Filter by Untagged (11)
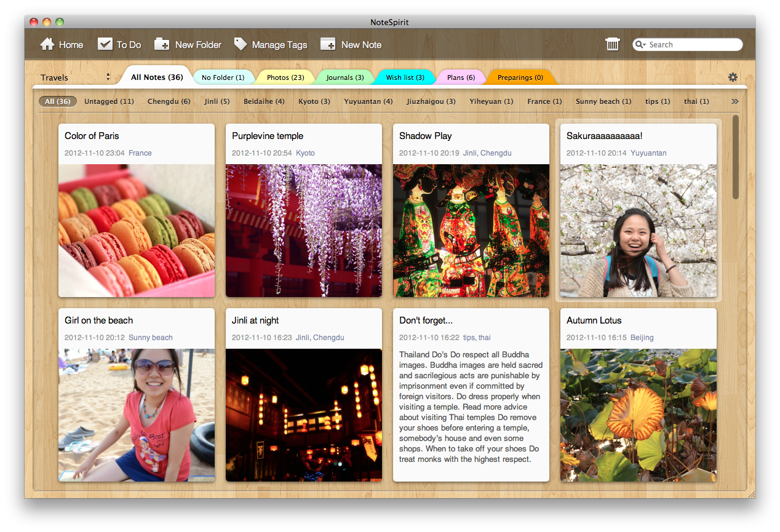 [x=109, y=101]
